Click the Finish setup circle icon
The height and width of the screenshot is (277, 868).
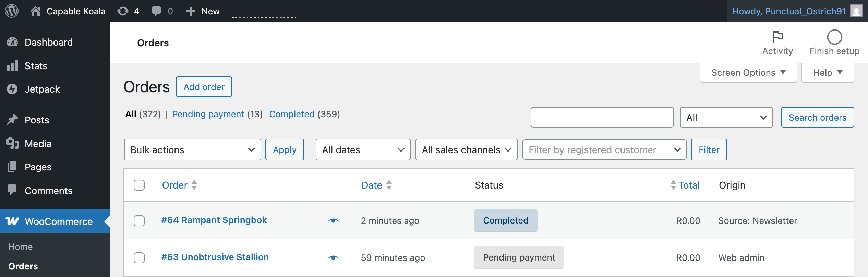tap(834, 37)
